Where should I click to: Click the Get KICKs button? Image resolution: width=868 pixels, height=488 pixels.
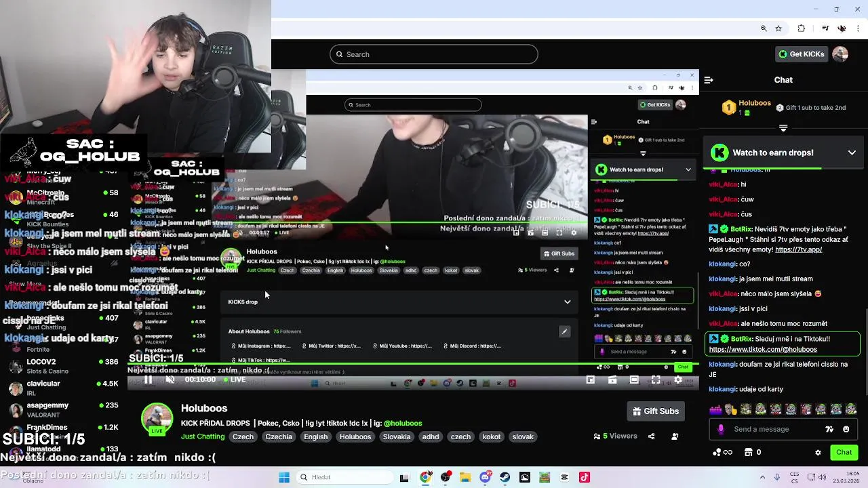click(802, 54)
